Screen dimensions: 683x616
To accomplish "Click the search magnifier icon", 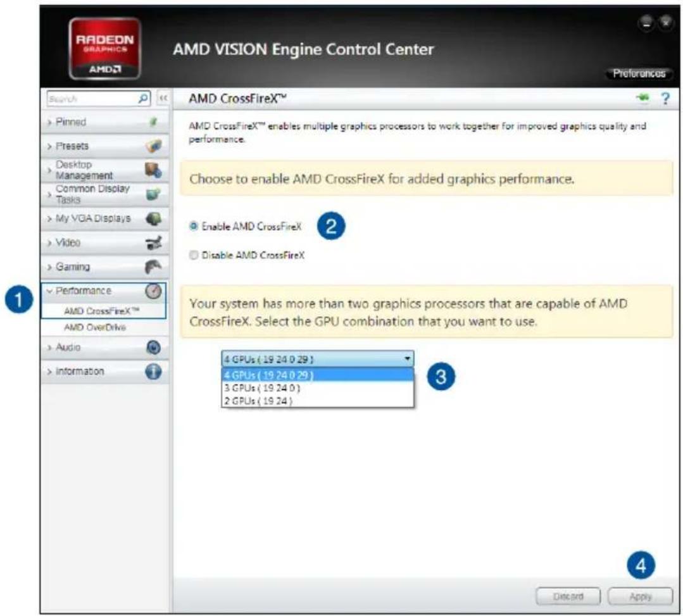I will pos(143,99).
